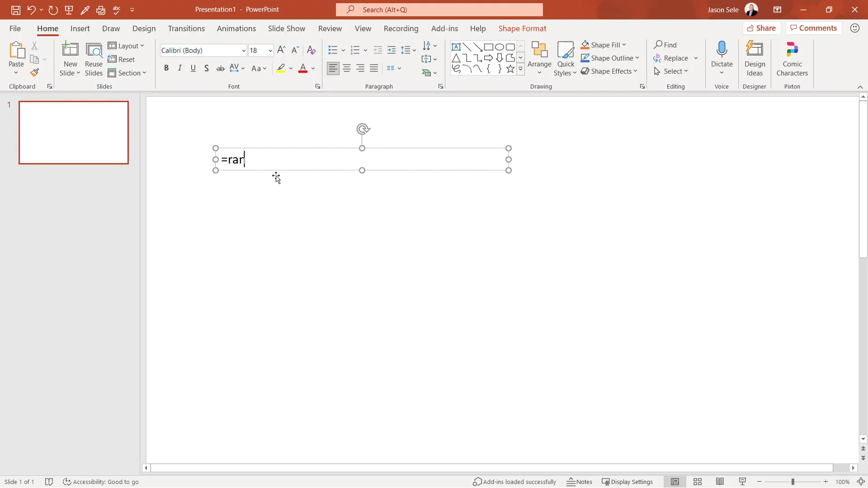Click the Share button

coord(761,28)
